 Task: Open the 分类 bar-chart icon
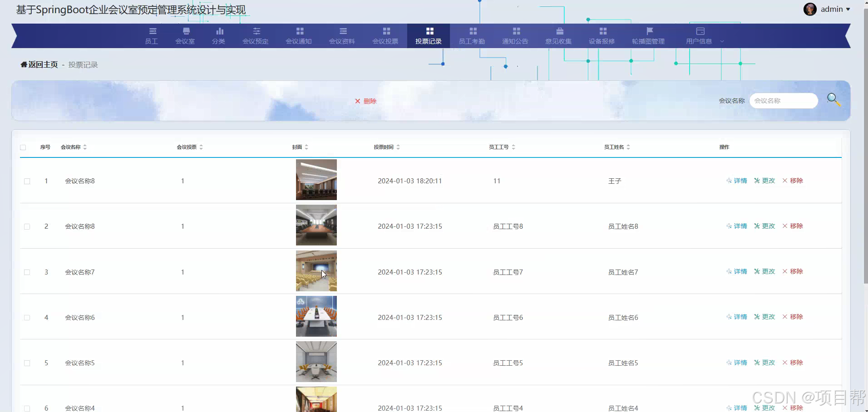tap(220, 31)
